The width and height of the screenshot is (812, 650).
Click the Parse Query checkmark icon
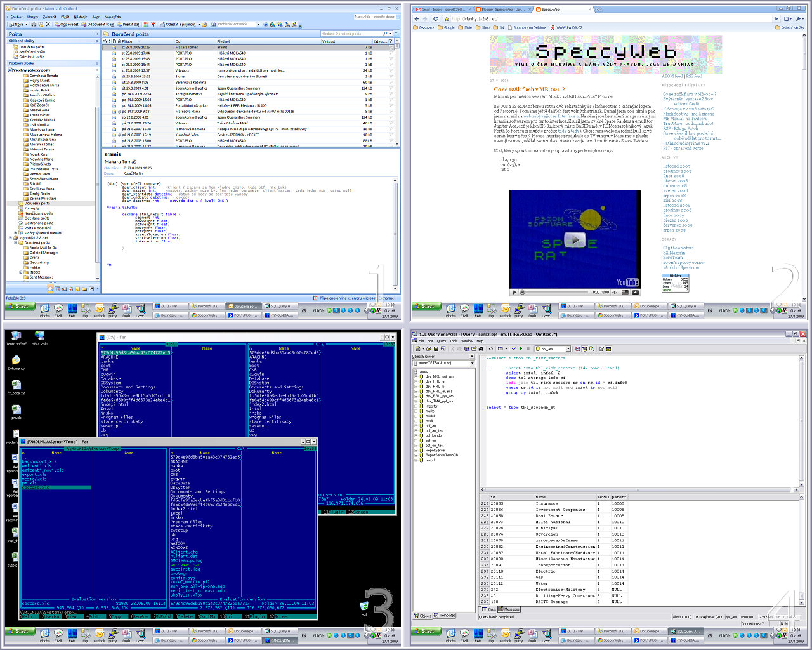[x=514, y=348]
